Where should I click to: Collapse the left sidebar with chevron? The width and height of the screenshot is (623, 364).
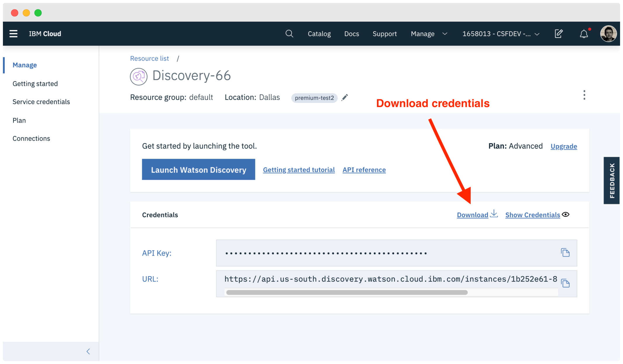coord(88,351)
